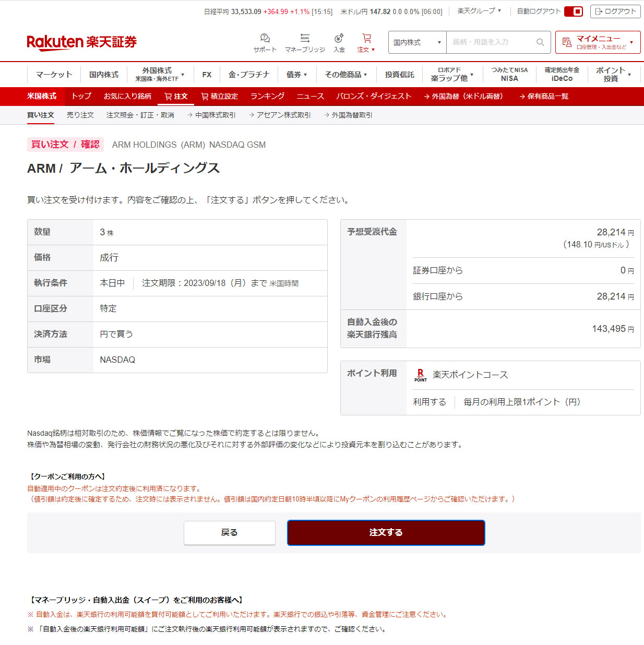Click the Rakuten Securities logo
Image resolution: width=644 pixels, height=645 pixels.
(81, 42)
